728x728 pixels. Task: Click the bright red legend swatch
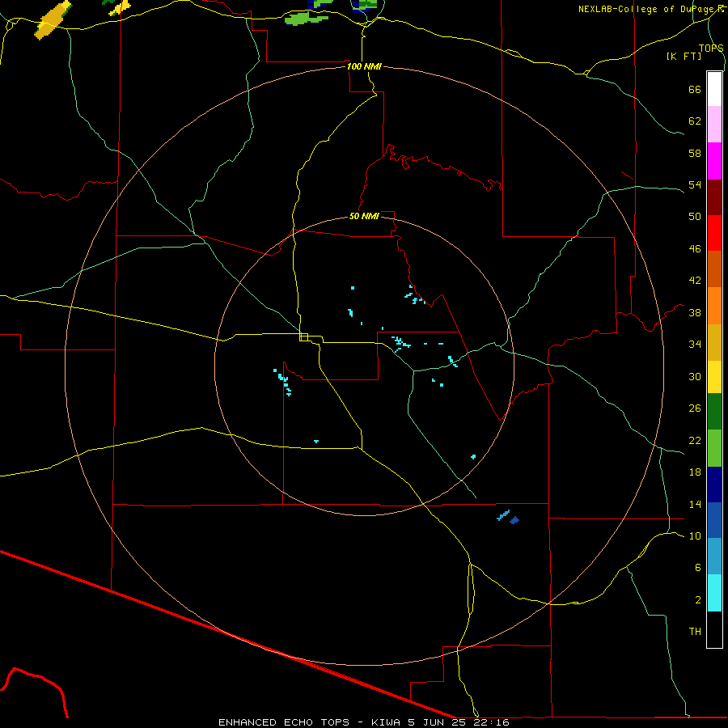714,233
